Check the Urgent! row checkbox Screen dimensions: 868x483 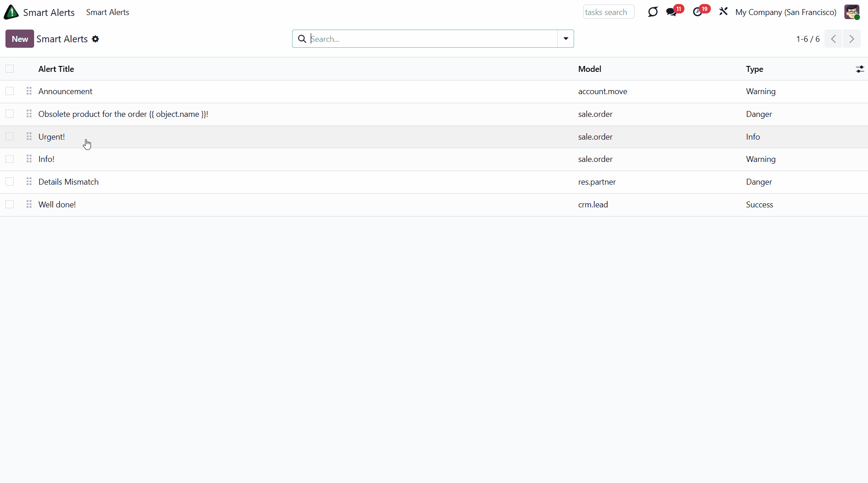pyautogui.click(x=10, y=137)
